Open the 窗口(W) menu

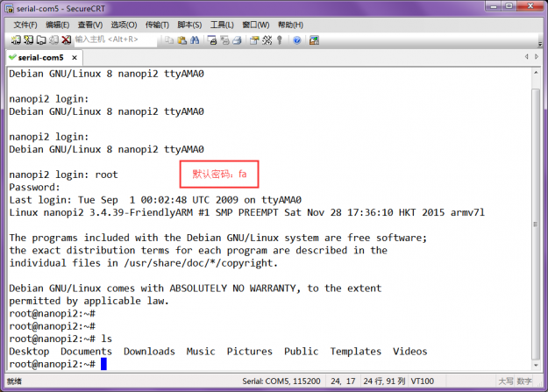tap(256, 25)
